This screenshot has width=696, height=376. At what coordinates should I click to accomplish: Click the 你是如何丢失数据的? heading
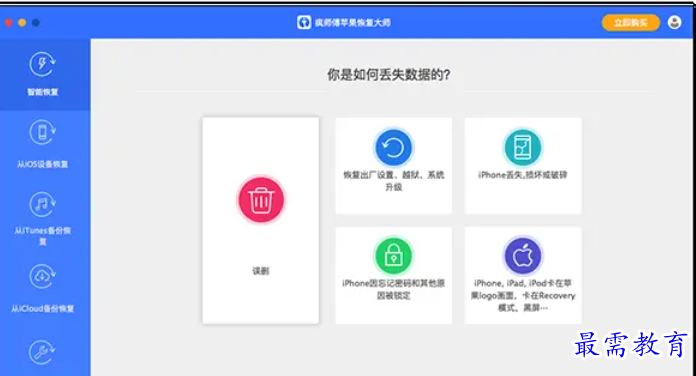click(x=389, y=74)
